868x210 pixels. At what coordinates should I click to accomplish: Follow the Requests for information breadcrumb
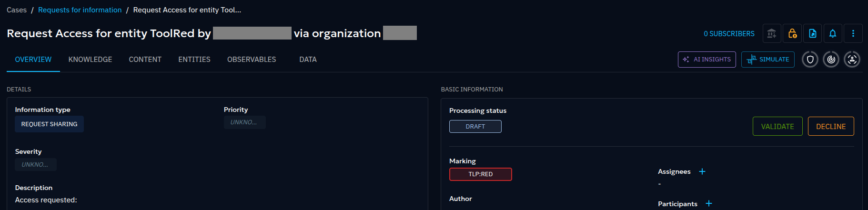80,10
